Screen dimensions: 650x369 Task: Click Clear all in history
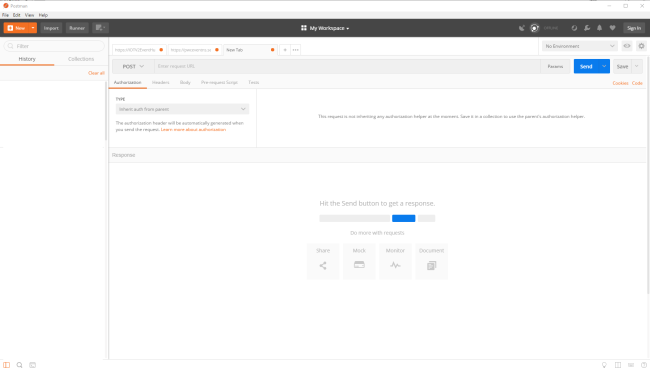(96, 73)
